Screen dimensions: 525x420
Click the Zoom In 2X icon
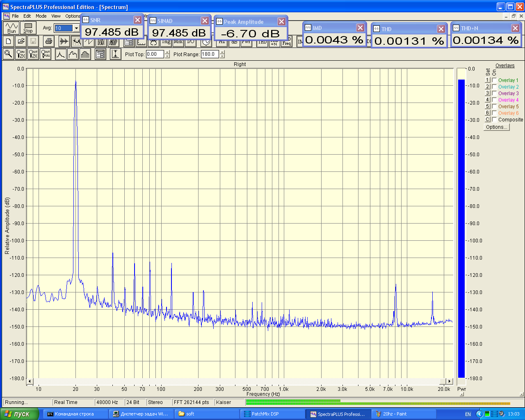coord(21,54)
